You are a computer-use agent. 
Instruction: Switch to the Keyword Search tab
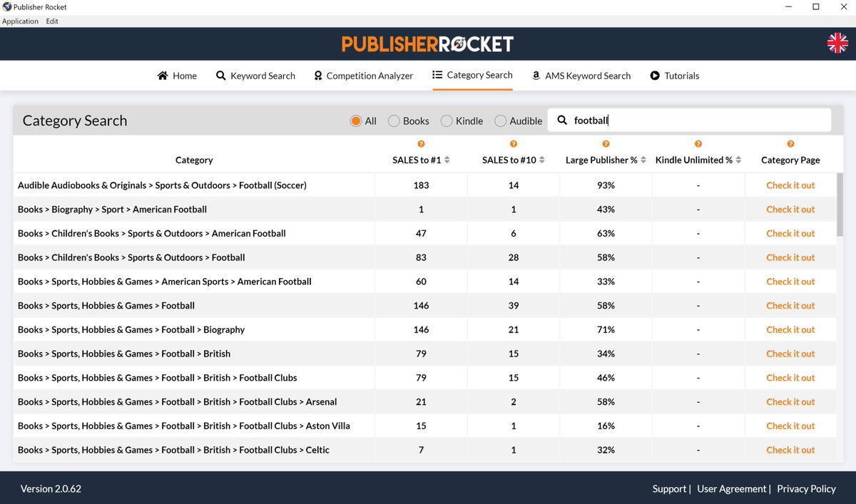[255, 76]
